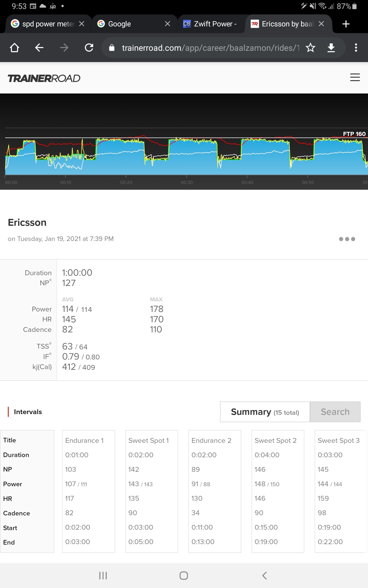Tap the IF value 0.79 / 0.80
Viewport: 368px width, 588px height.
pos(81,356)
